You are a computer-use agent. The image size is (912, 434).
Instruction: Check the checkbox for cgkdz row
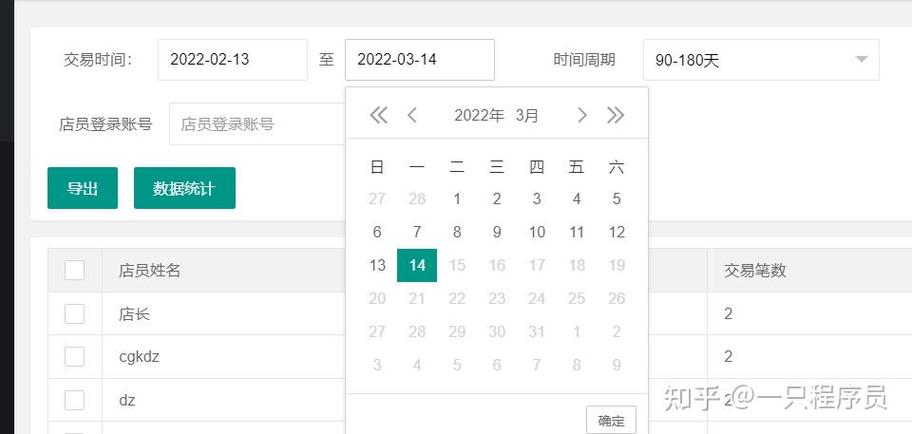[74, 357]
